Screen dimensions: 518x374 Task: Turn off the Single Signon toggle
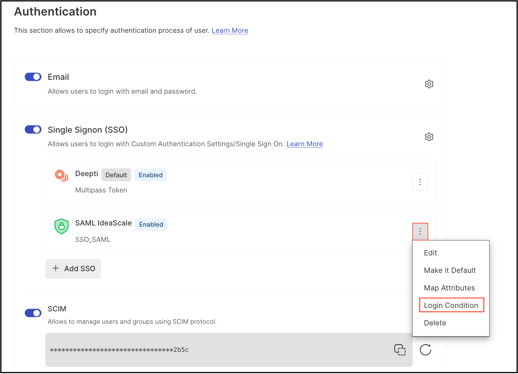(33, 130)
